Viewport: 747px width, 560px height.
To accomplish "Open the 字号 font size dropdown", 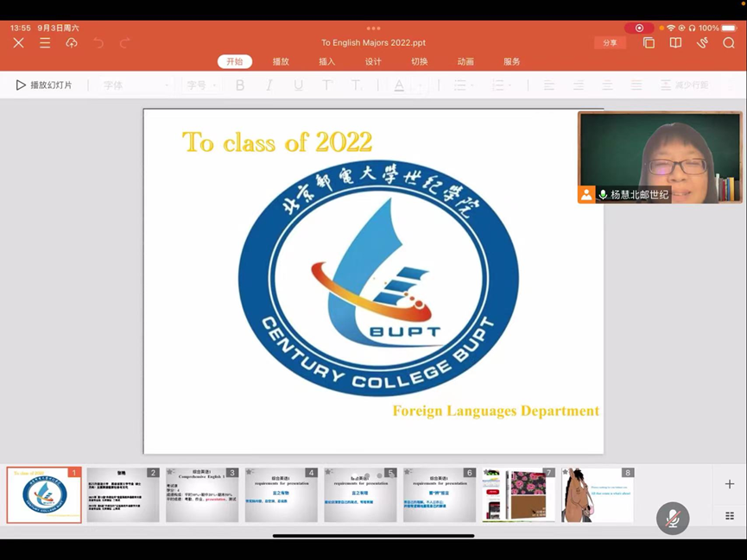I will (201, 85).
